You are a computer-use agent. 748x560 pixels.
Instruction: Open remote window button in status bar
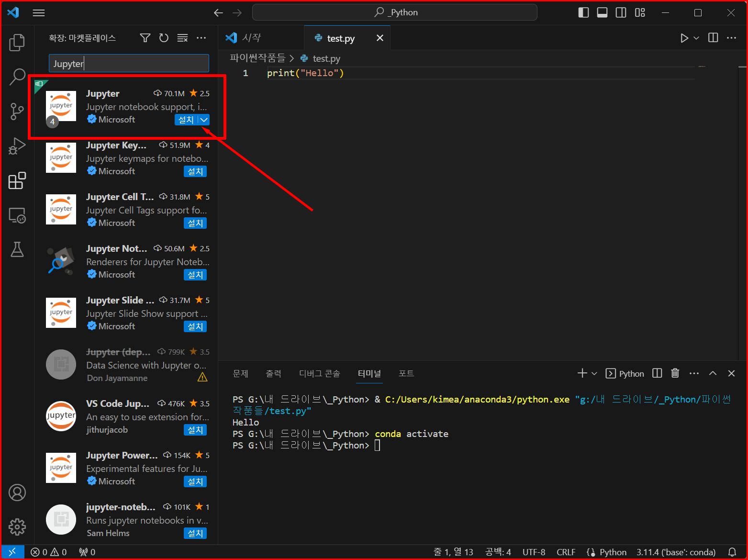(12, 552)
